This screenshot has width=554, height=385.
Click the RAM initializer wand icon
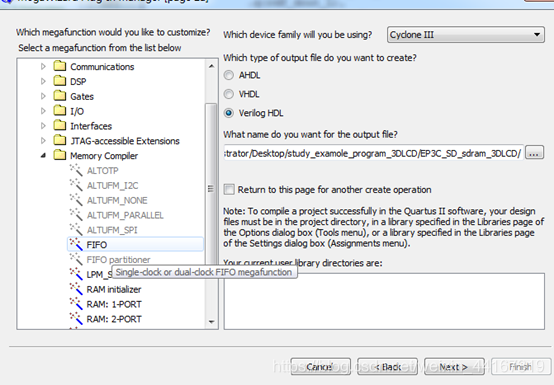76,289
